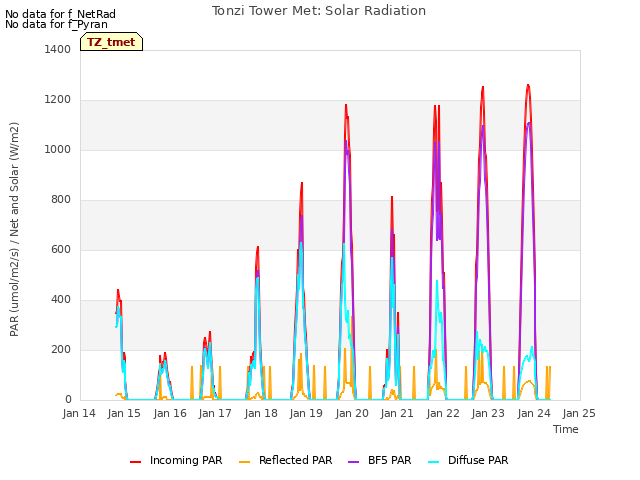Click the Jan 25 x-axis label
640x480 pixels.
tap(579, 413)
